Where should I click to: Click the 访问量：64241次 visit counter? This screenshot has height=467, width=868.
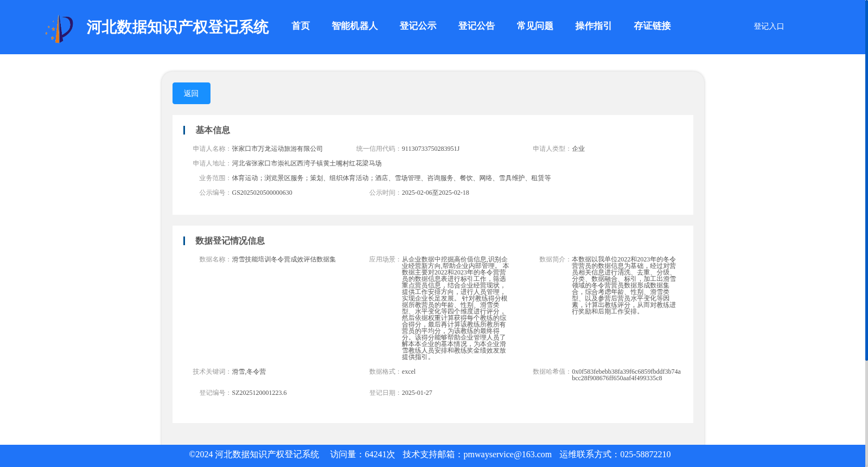362,455
